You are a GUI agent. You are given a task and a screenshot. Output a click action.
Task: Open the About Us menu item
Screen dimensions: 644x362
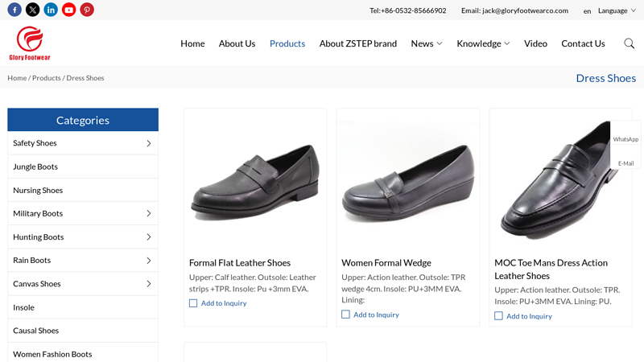pos(237,43)
